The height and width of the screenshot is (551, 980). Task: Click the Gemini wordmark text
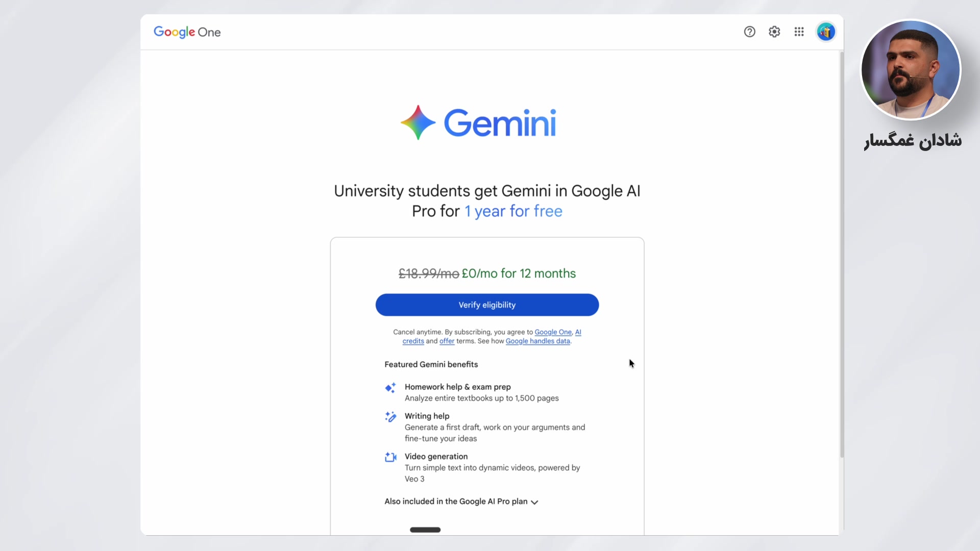point(500,123)
